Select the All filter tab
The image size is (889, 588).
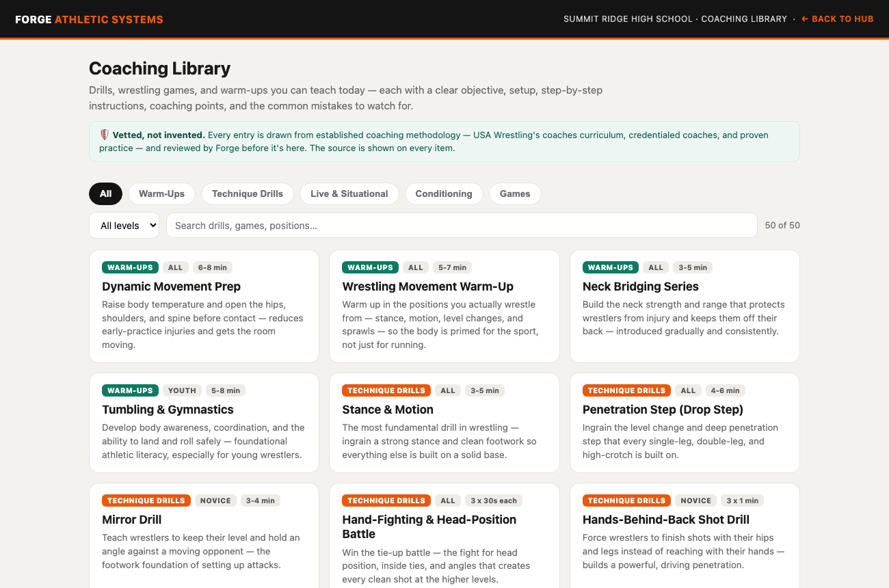click(105, 193)
